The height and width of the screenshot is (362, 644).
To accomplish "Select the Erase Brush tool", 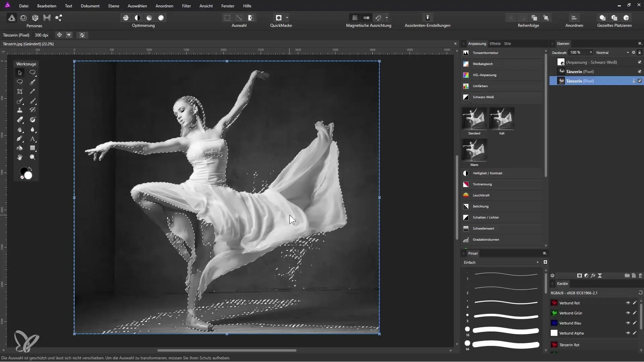I will point(20,120).
